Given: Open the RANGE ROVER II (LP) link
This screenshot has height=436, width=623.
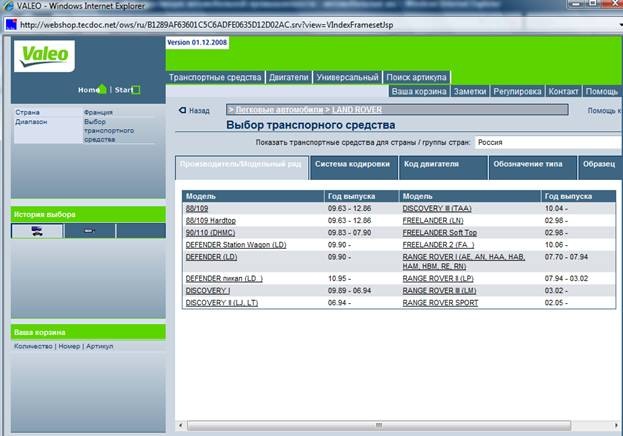Looking at the screenshot, I should [438, 279].
